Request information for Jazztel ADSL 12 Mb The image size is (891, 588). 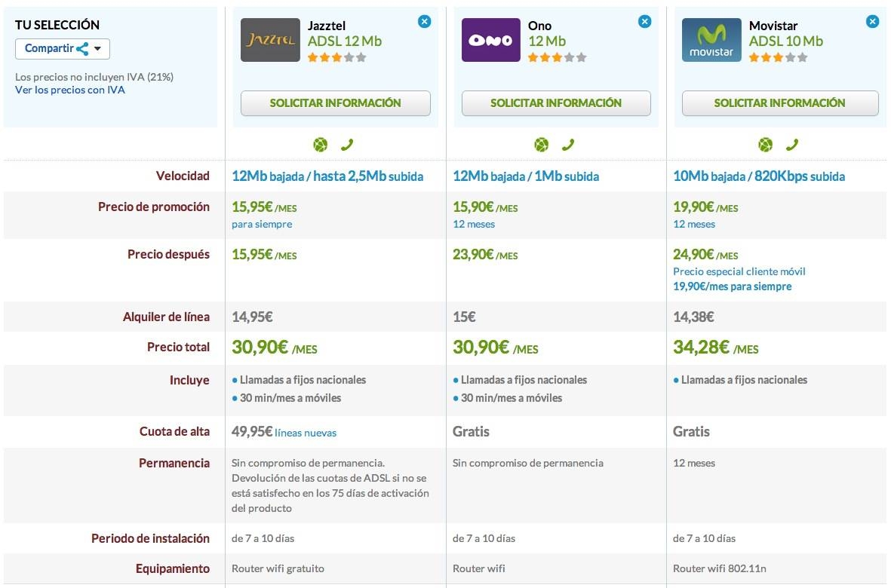335,103
